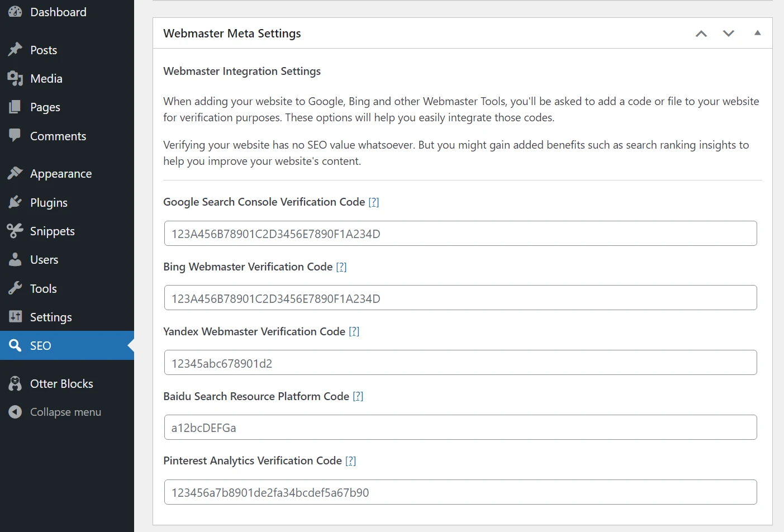Viewport: 784px width, 532px height.
Task: Click the Webmaster Integration Settings subheading
Action: 242,71
